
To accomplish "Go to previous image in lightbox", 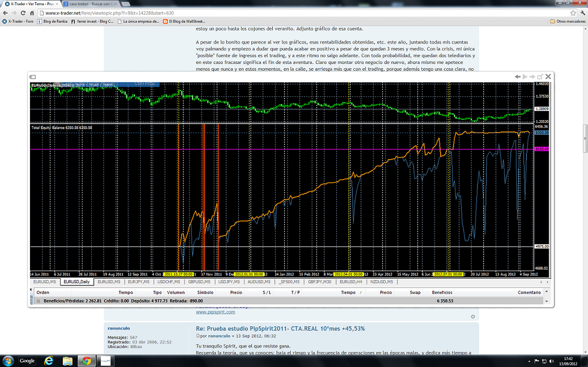I will pos(517,76).
